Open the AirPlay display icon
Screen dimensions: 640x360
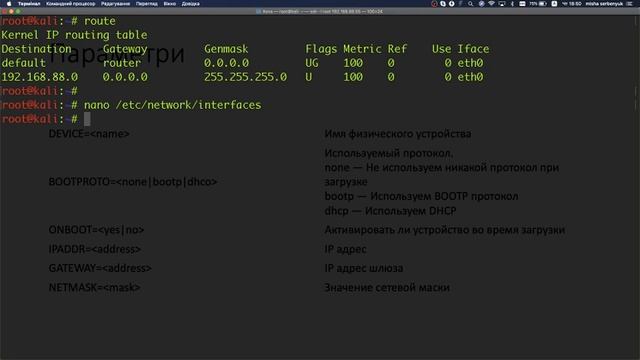[502, 4]
